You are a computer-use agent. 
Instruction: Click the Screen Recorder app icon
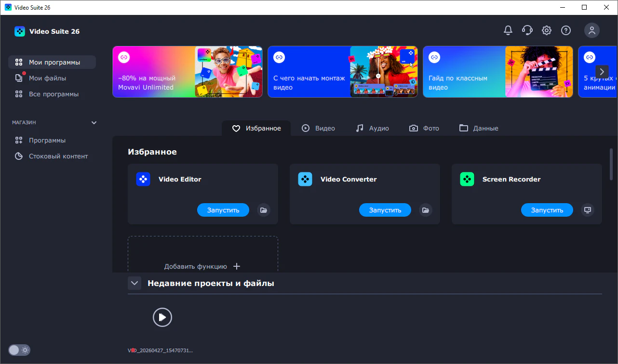point(467,179)
